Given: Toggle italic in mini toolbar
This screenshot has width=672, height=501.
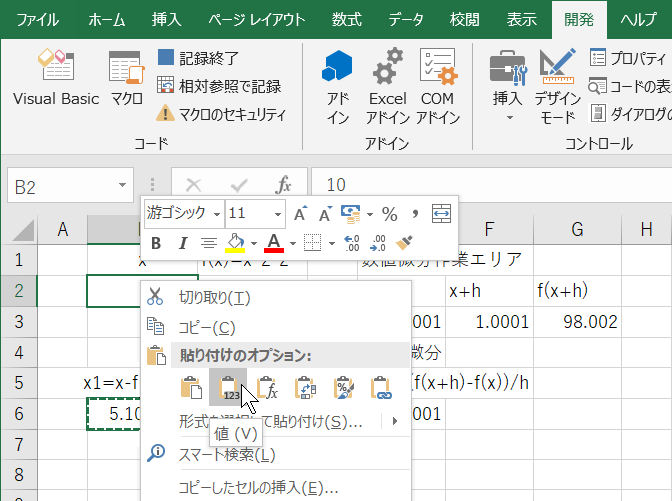Looking at the screenshot, I should (x=183, y=243).
